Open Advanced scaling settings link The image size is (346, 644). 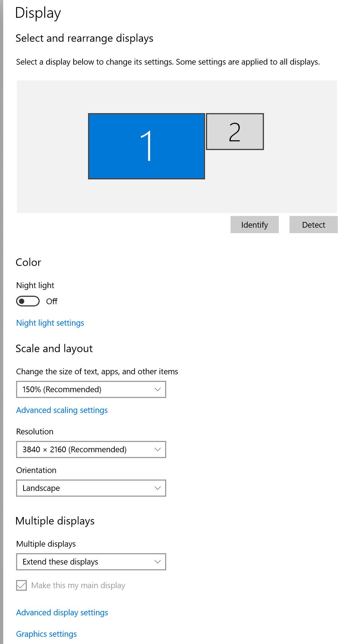(x=62, y=410)
